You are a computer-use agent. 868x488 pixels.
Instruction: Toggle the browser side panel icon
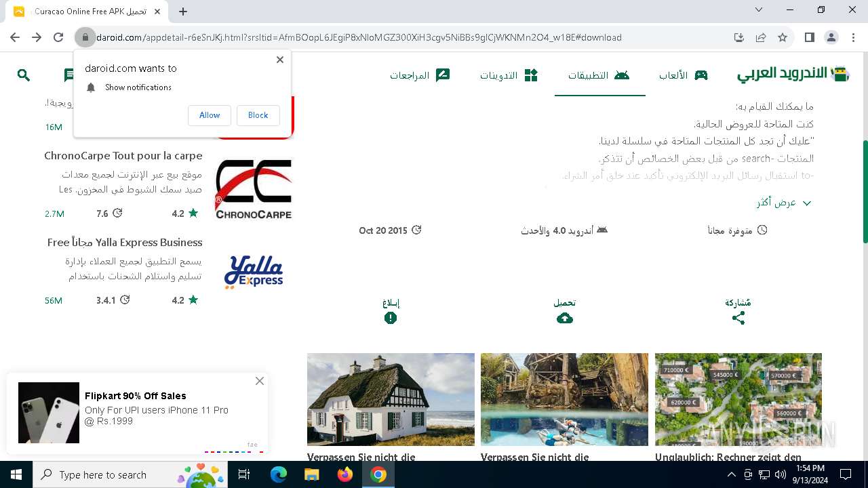pyautogui.click(x=809, y=37)
